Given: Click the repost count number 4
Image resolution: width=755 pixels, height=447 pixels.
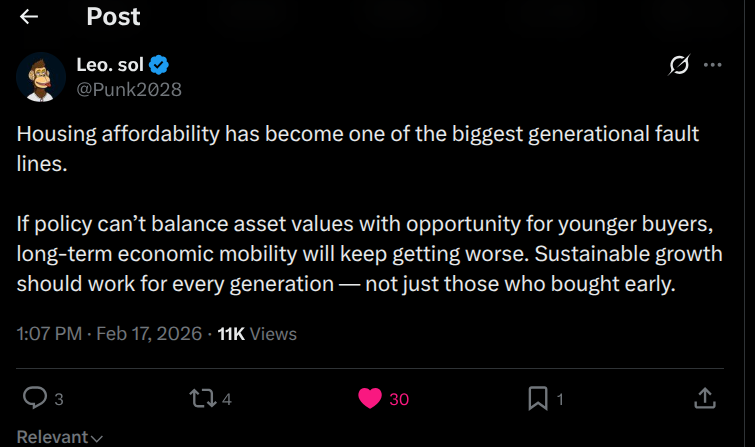Looking at the screenshot, I should 227,399.
